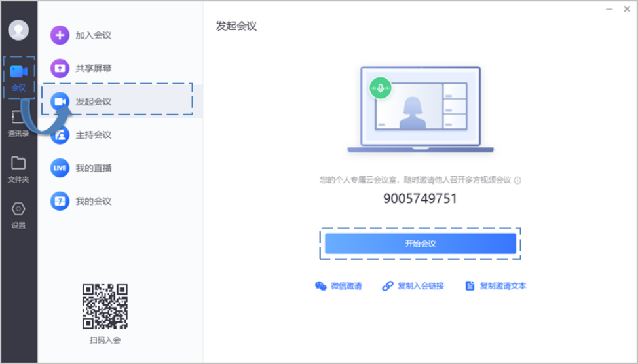Select the 主持会议 menu entry
The width and height of the screenshot is (638, 364).
click(x=122, y=135)
